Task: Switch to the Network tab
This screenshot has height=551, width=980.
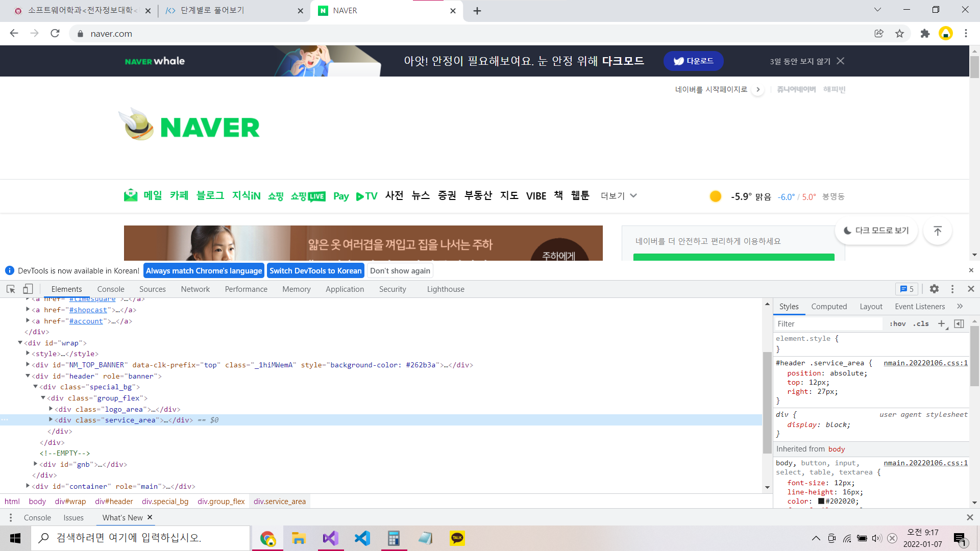Action: pos(195,289)
